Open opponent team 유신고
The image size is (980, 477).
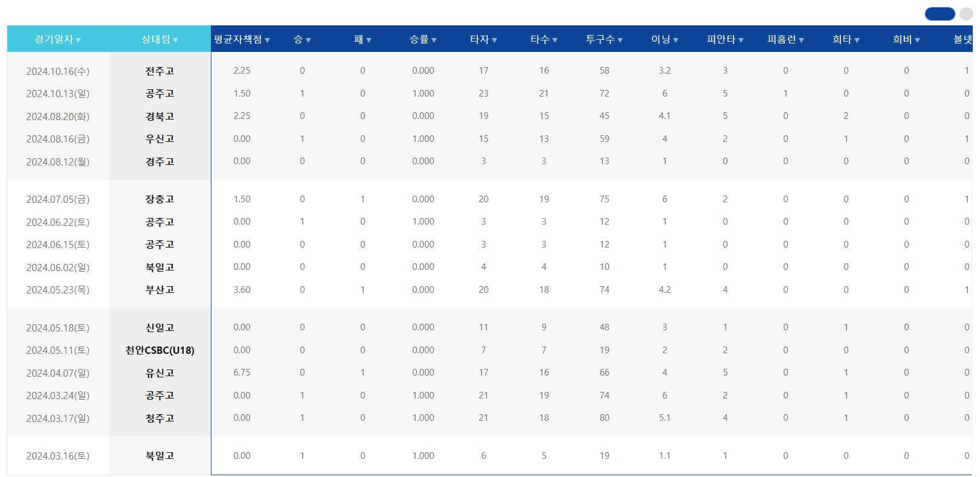160,373
